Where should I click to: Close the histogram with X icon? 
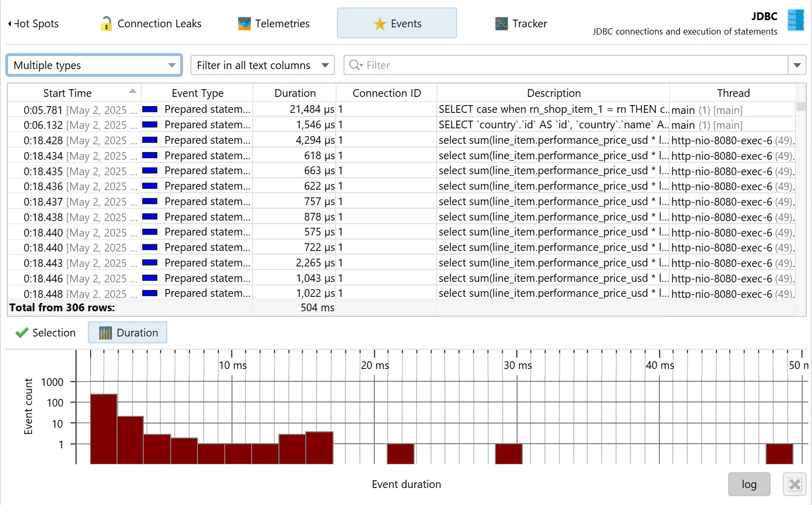(x=794, y=484)
